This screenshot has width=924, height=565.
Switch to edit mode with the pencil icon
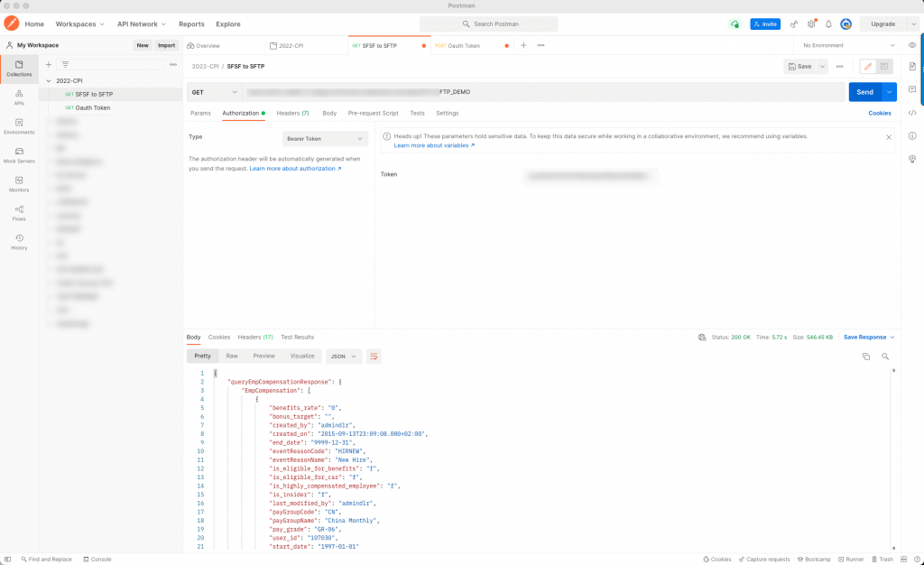(868, 67)
